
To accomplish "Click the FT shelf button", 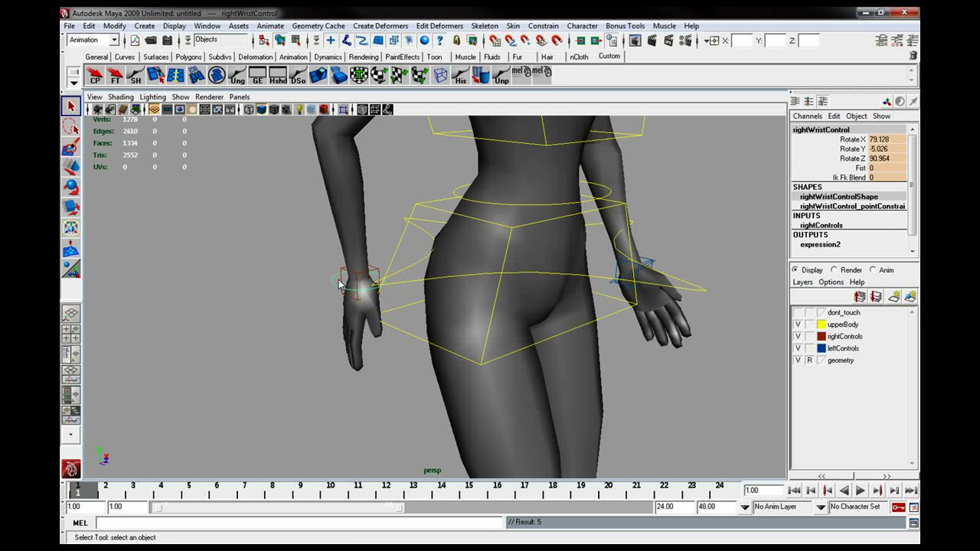I will pyautogui.click(x=116, y=75).
